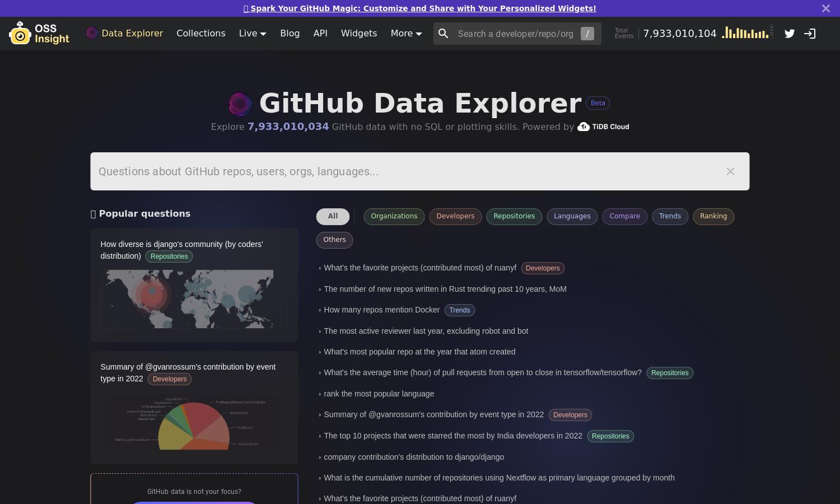Select tensorflow pull request average time question

click(x=483, y=372)
